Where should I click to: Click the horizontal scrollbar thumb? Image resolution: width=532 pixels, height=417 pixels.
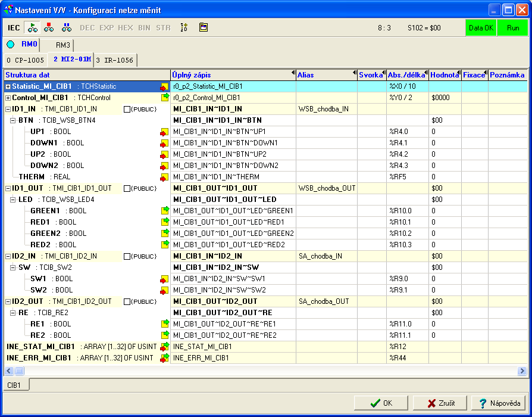tap(19, 371)
